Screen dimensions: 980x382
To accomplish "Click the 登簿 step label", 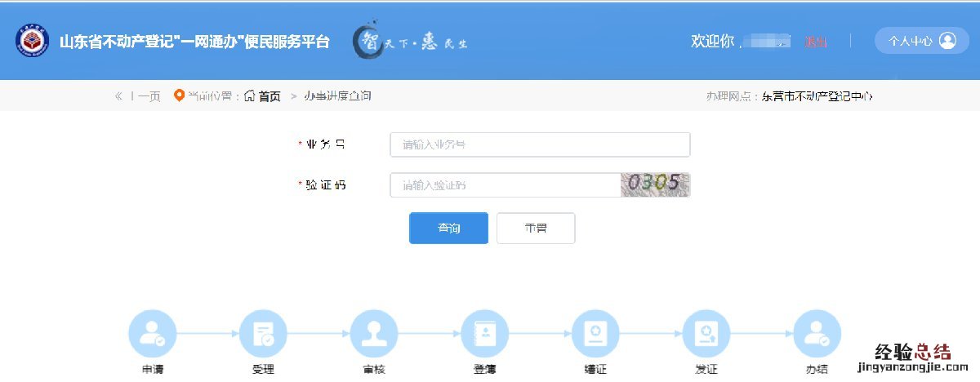I will pos(485,370).
